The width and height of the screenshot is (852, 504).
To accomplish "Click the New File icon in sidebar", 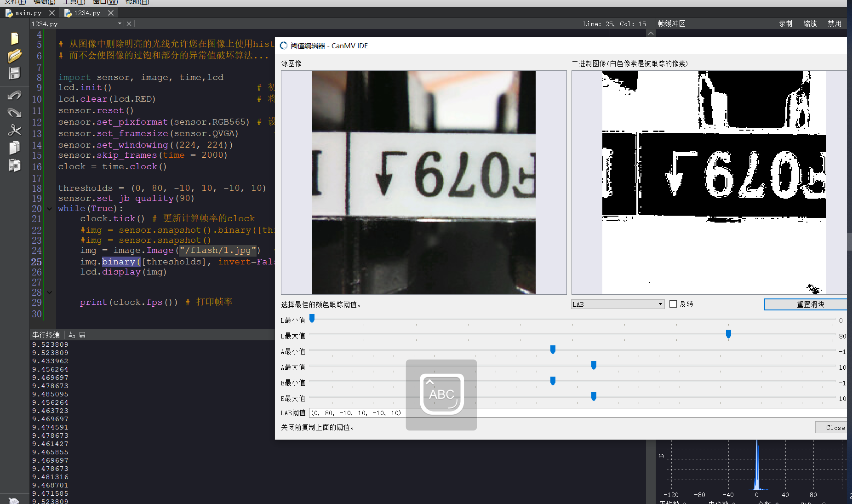I will pyautogui.click(x=14, y=39).
